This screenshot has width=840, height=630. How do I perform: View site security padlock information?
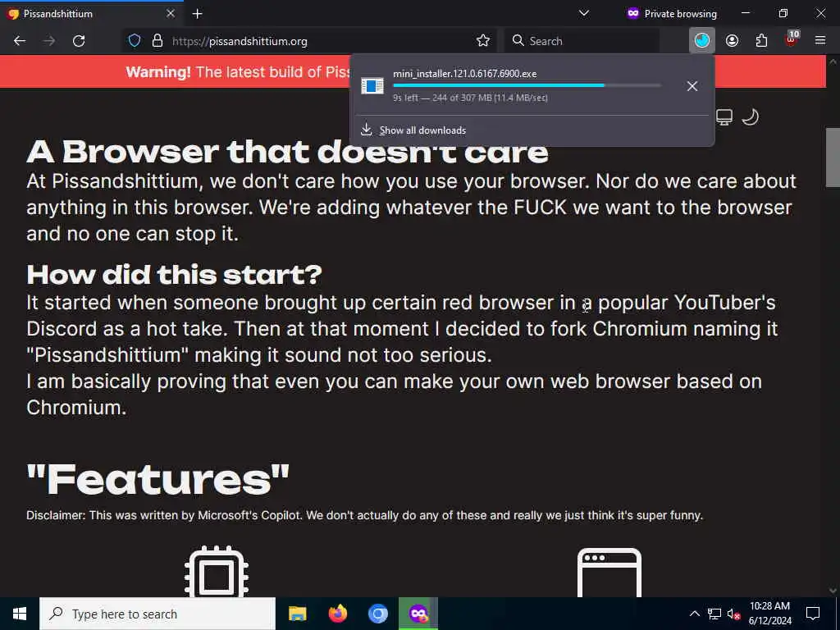pyautogui.click(x=157, y=41)
